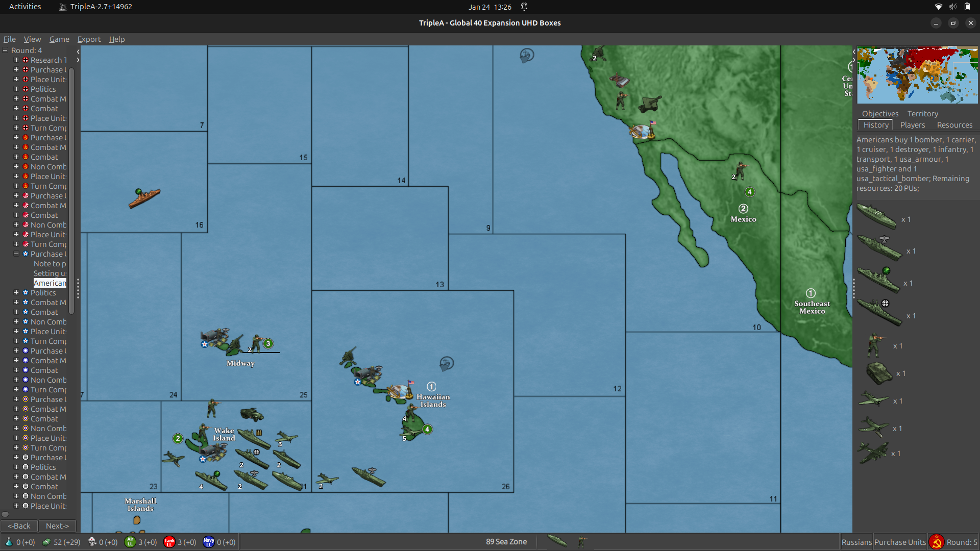This screenshot has width=980, height=551.
Task: Click the research flask icon in status bar
Action: coord(9,542)
